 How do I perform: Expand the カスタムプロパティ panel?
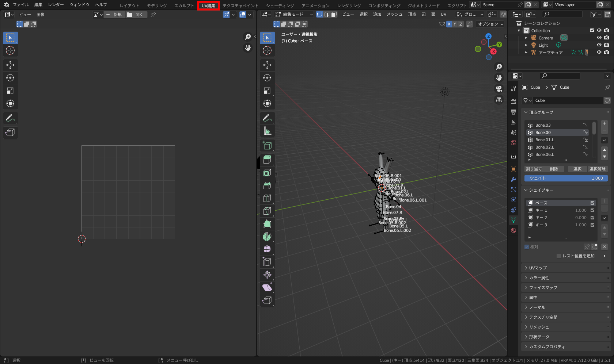click(566, 347)
